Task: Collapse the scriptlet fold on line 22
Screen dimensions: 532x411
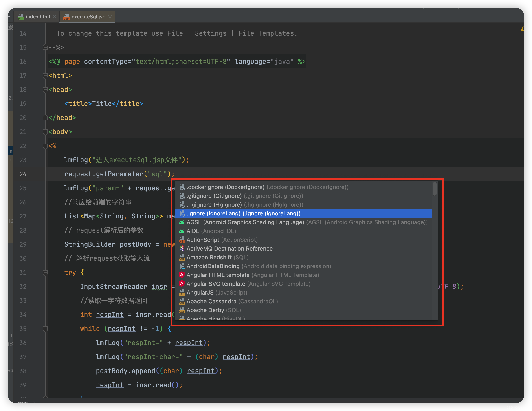Action: click(x=45, y=146)
